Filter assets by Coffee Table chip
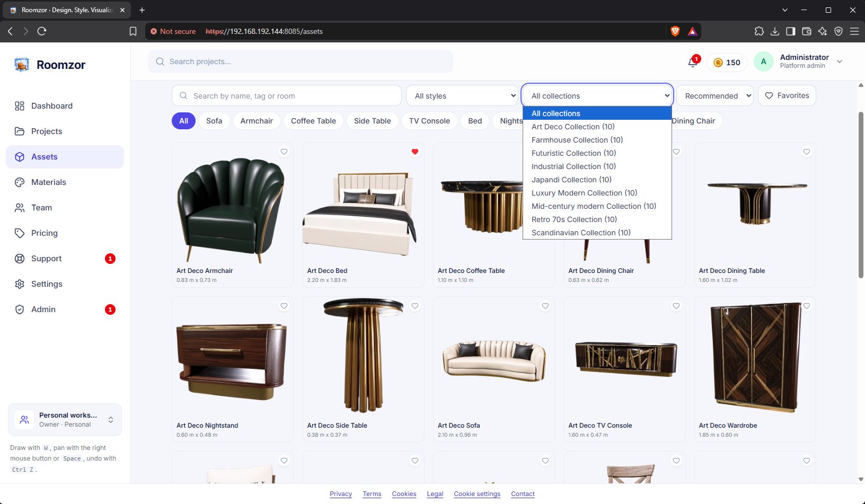 pos(313,121)
